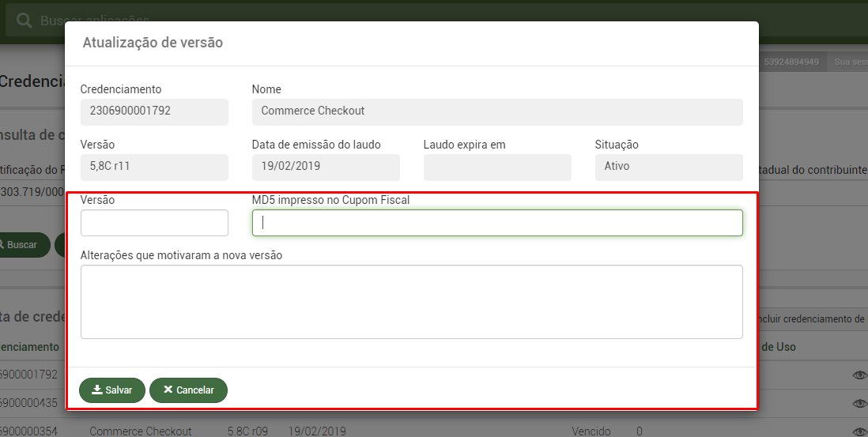Click the user ID 53924894949 in header

(791, 62)
